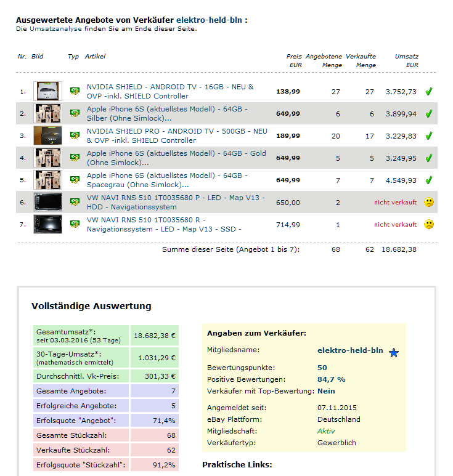Click the type icon in NVIDIA SHIELD PRO row
This screenshot has height=476, width=453.
pos(75,135)
